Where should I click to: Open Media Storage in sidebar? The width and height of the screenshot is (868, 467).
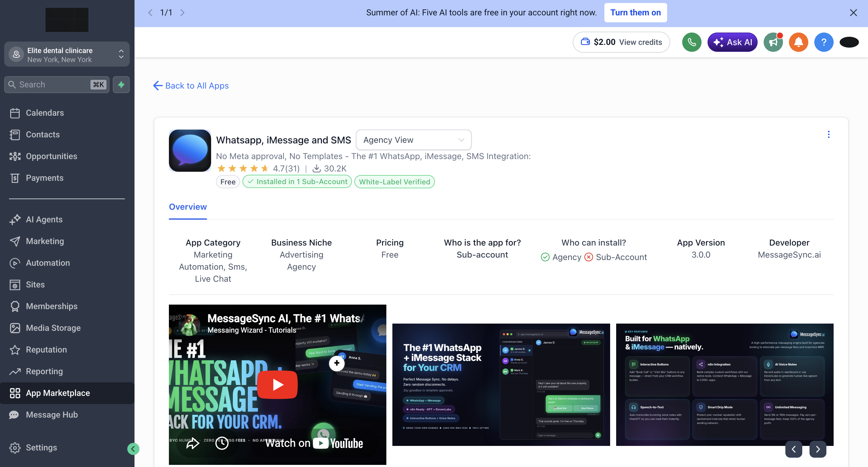tap(67, 328)
